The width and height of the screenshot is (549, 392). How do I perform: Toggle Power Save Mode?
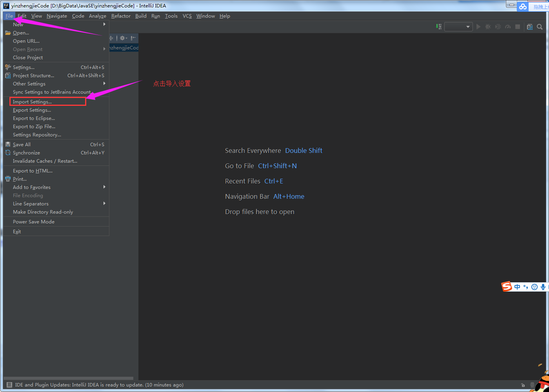point(56,221)
